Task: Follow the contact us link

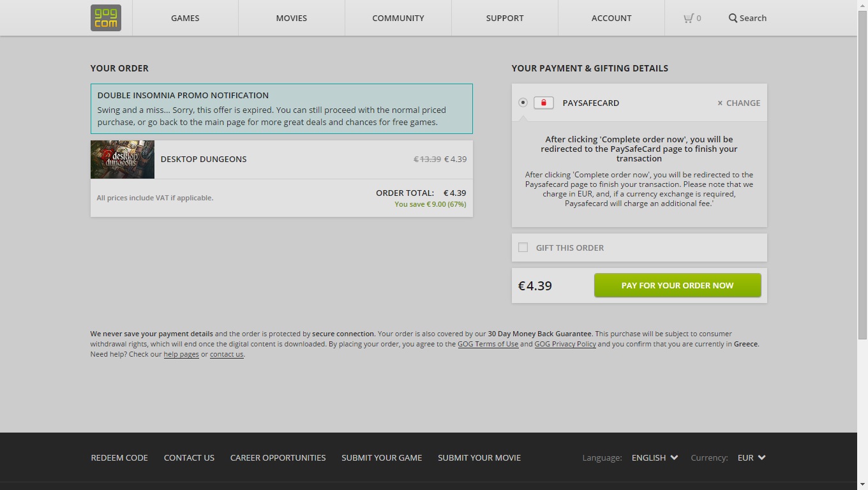Action: coord(227,354)
